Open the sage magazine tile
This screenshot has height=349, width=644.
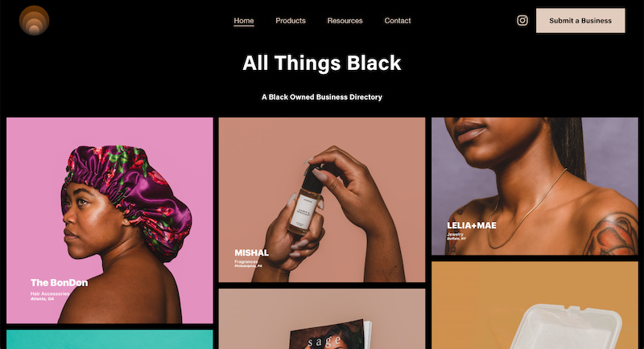point(322,319)
